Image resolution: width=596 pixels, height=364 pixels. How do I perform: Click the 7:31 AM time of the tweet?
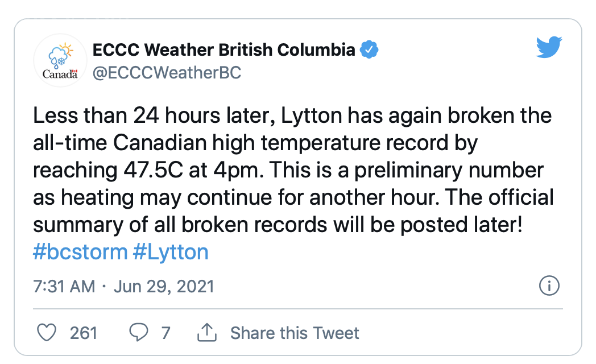click(x=64, y=286)
